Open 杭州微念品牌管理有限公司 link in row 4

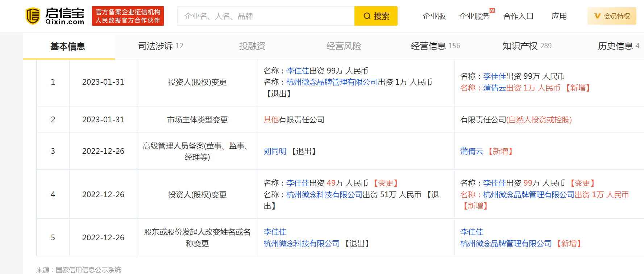pos(529,195)
